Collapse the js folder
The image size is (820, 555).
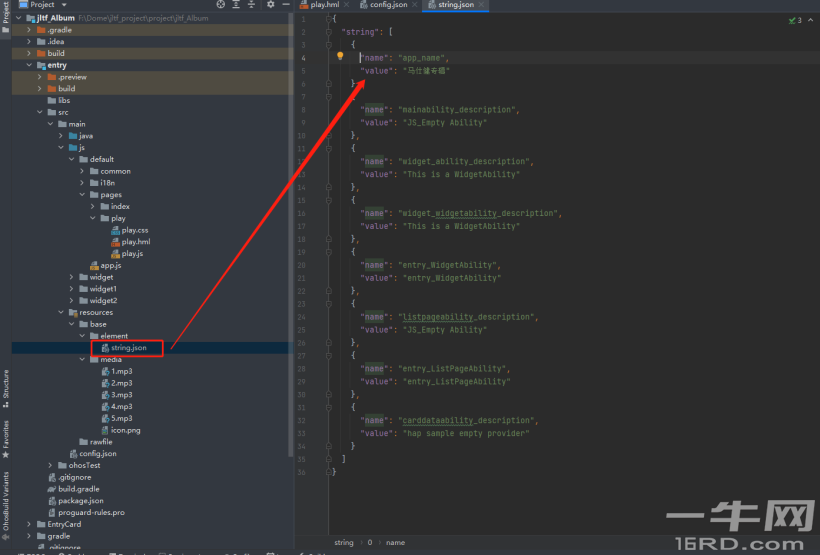coord(61,148)
